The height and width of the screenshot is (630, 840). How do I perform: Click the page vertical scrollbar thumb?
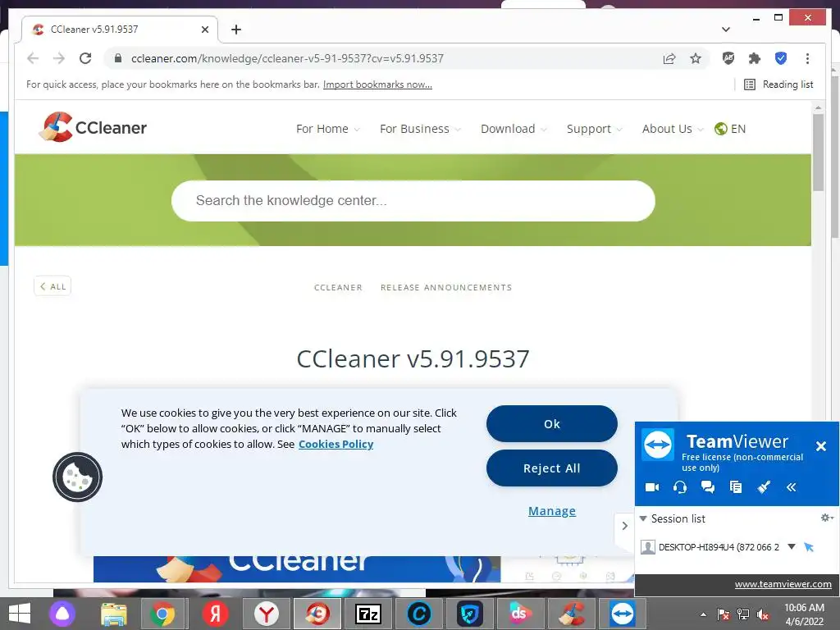click(818, 152)
